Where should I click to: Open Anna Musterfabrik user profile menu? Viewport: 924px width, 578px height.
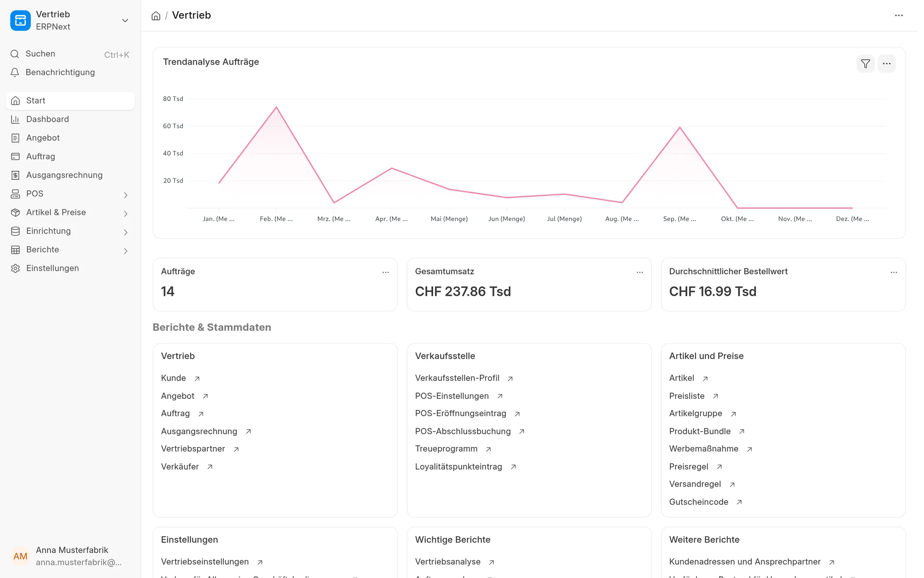(70, 556)
